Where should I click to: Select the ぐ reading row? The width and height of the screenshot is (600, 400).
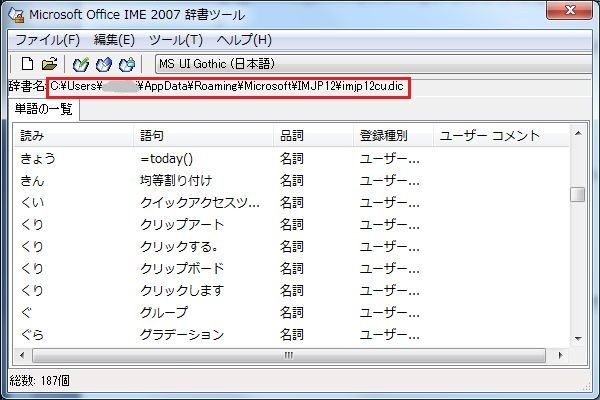coord(26,312)
